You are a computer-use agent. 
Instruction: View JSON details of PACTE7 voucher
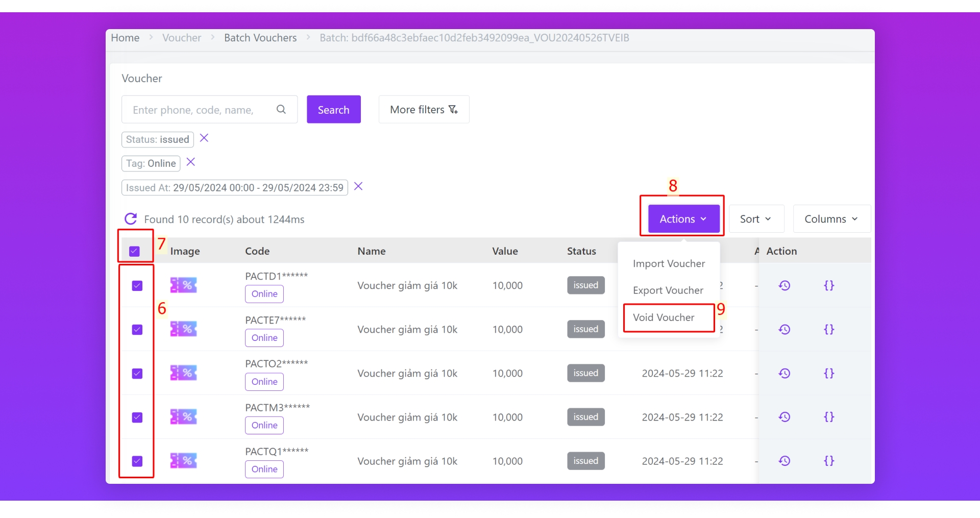tap(829, 329)
